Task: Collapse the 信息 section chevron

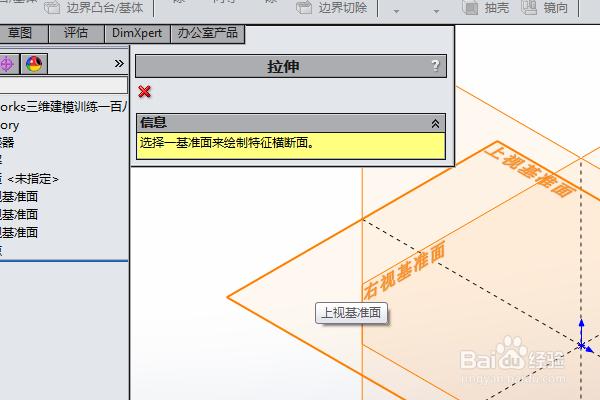Action: (x=435, y=123)
